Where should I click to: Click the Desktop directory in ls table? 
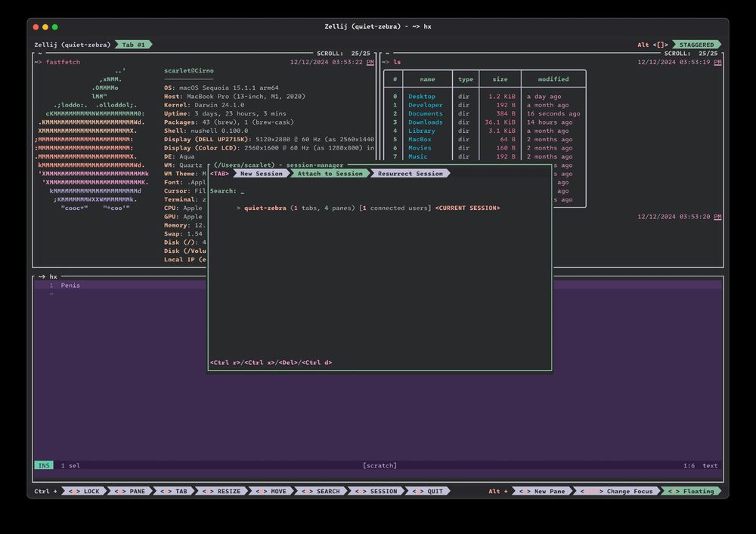tap(421, 97)
